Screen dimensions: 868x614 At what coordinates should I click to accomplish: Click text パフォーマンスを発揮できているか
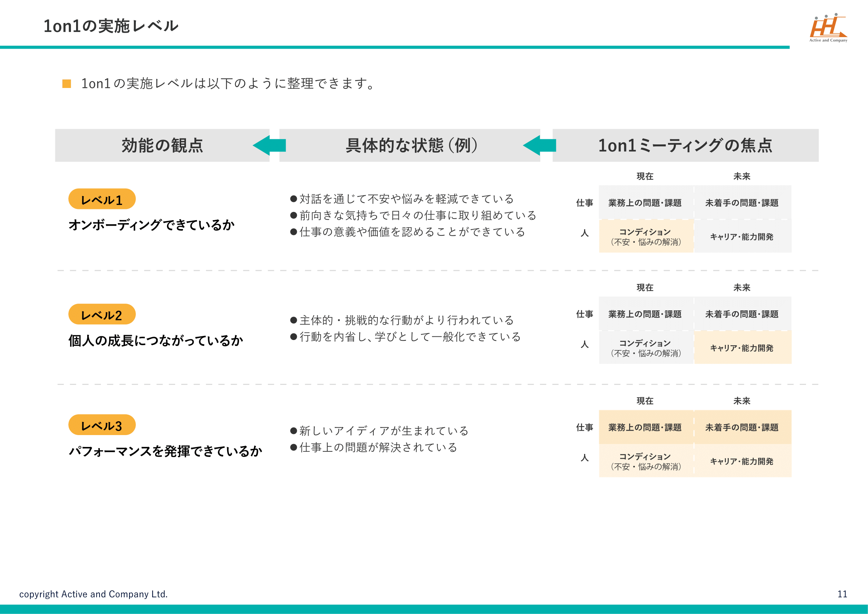tap(165, 451)
